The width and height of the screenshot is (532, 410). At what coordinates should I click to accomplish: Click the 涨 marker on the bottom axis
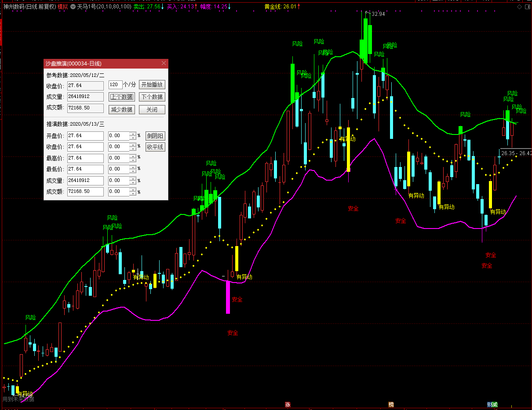tap(288, 405)
